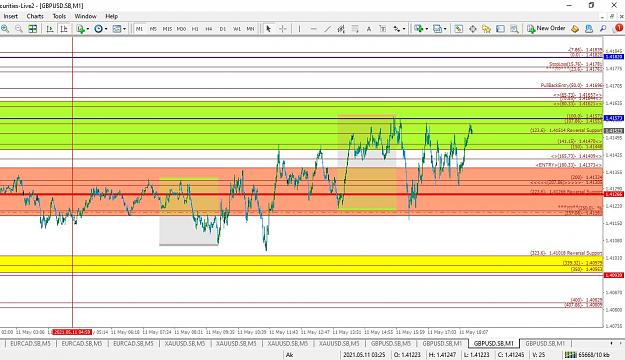Switch chart to D1 timeframe
Viewport: 625px width, 360px height.
click(223, 29)
